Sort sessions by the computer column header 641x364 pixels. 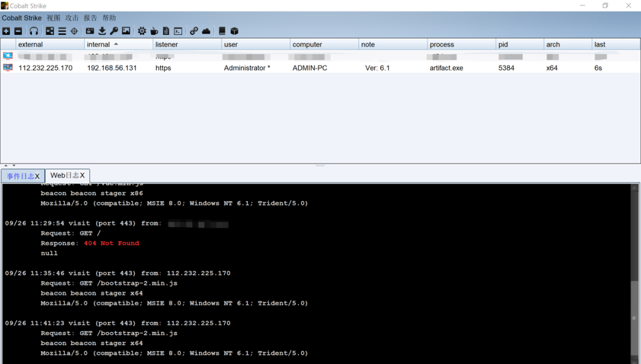[x=325, y=44]
